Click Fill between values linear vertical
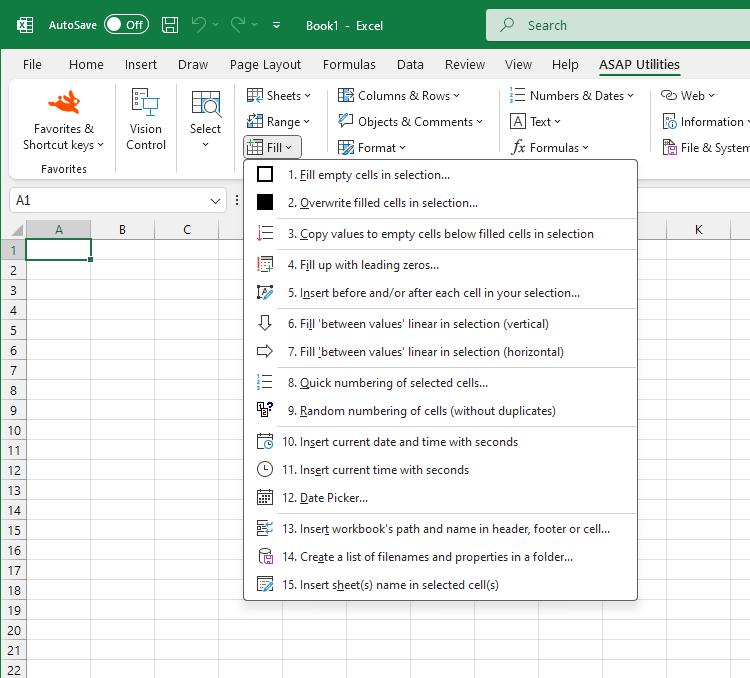750x678 pixels. [440, 323]
